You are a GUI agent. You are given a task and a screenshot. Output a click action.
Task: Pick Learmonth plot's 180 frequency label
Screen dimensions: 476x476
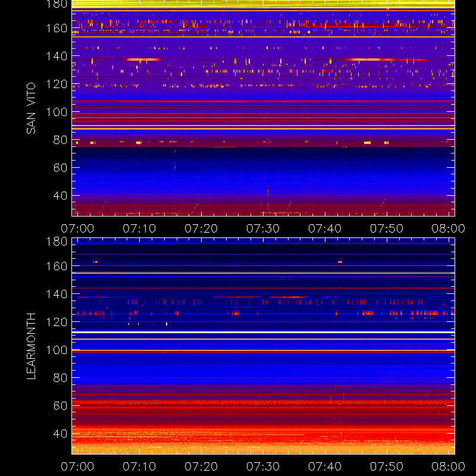57,242
